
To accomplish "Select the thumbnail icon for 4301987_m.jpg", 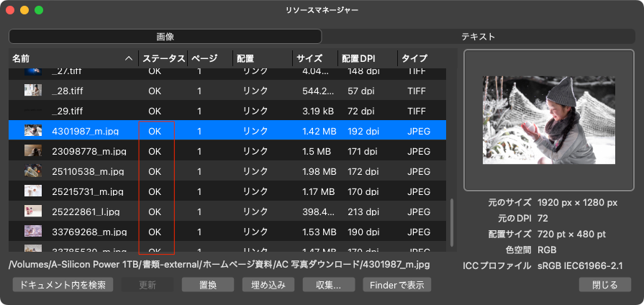I will tap(33, 131).
